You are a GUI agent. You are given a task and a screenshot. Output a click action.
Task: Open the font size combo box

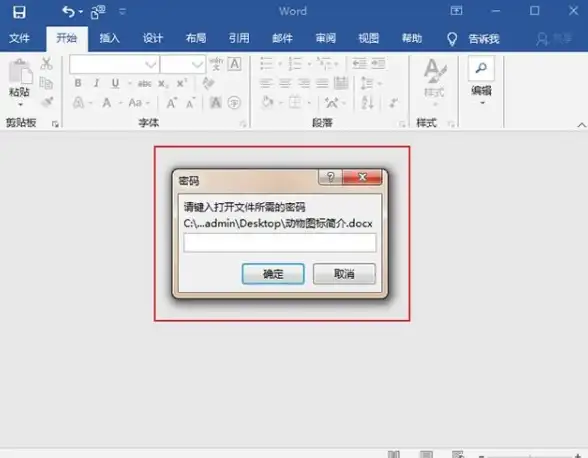click(x=183, y=65)
